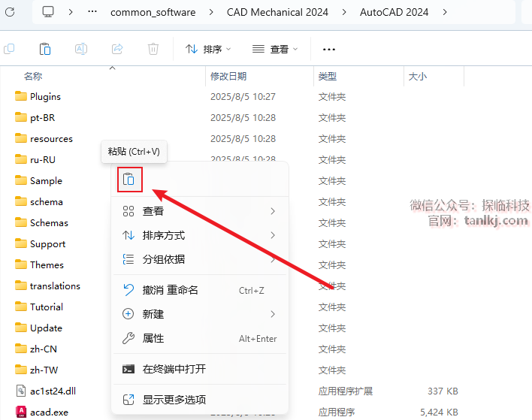Click the Copy icon in toolbar
The height and width of the screenshot is (420, 532).
(x=9, y=49)
